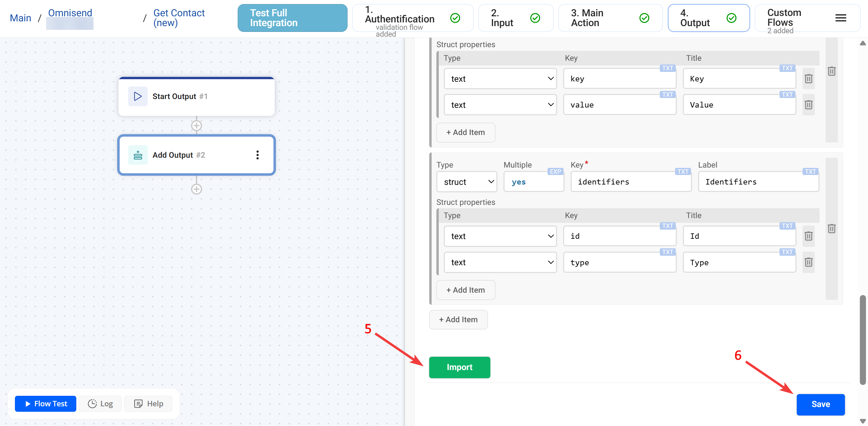The height and width of the screenshot is (426, 868).
Task: Open the hamburger menu in Custom Flows
Action: point(841,18)
